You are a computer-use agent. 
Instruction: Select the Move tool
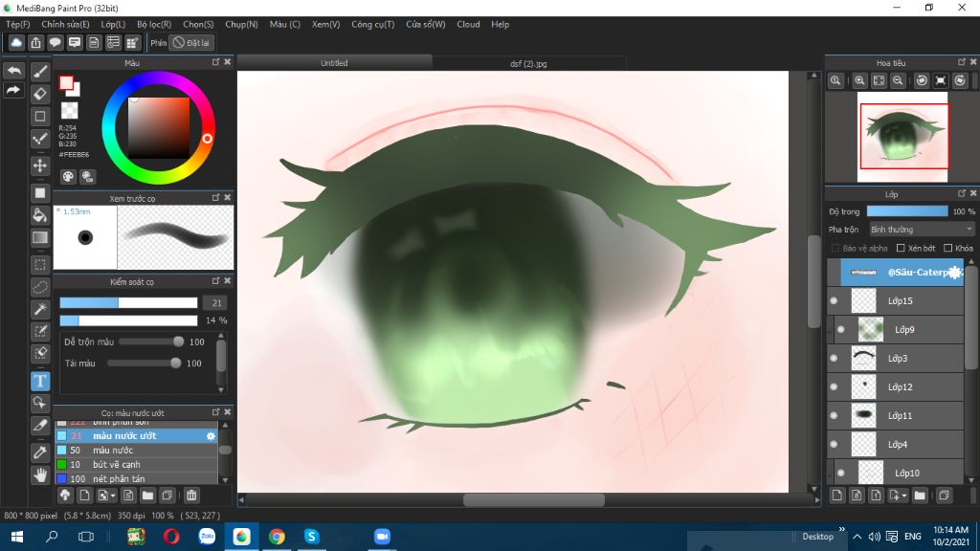coord(40,165)
